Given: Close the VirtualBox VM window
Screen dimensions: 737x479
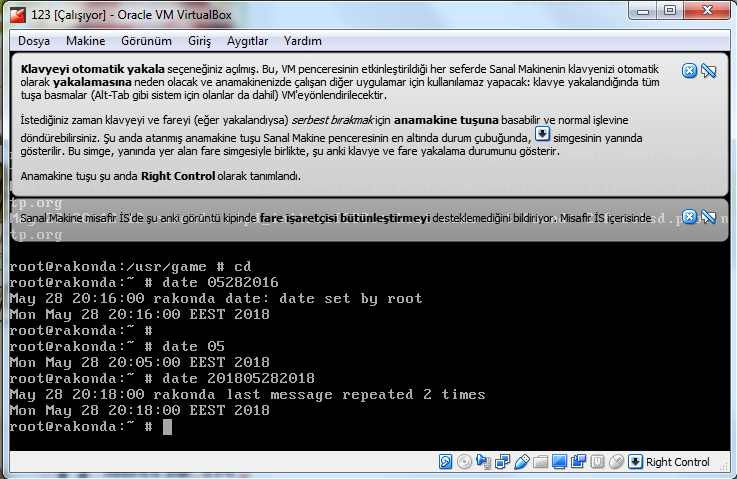Looking at the screenshot, I should tap(707, 10).
